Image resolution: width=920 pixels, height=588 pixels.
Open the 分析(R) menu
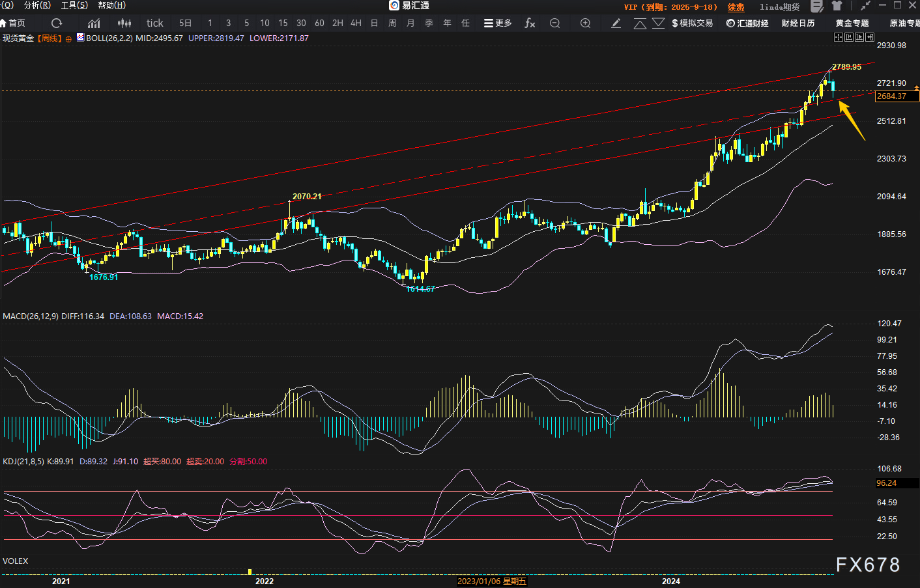[x=37, y=5]
